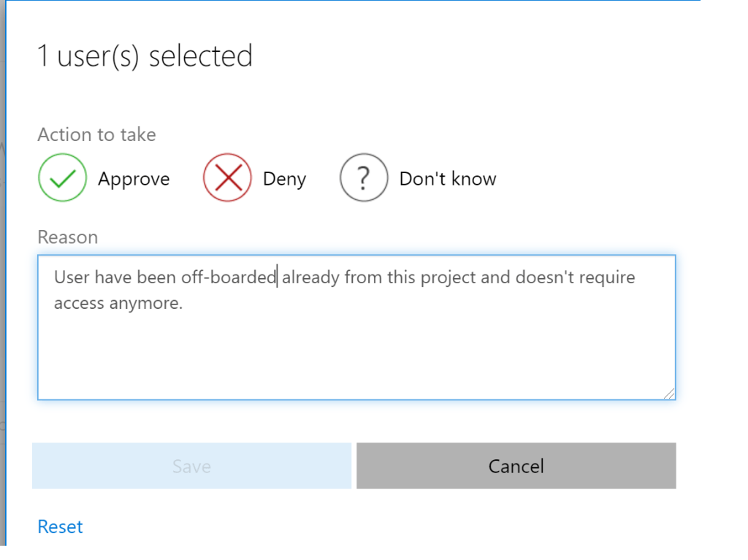Click the red Deny X icon
This screenshot has height=560, width=748.
click(x=227, y=177)
